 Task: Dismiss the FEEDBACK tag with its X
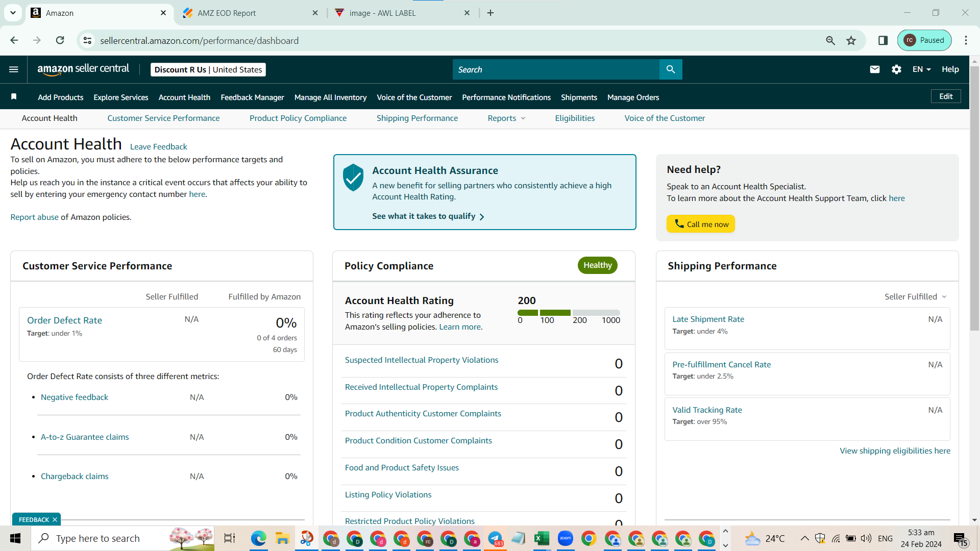pos(55,520)
